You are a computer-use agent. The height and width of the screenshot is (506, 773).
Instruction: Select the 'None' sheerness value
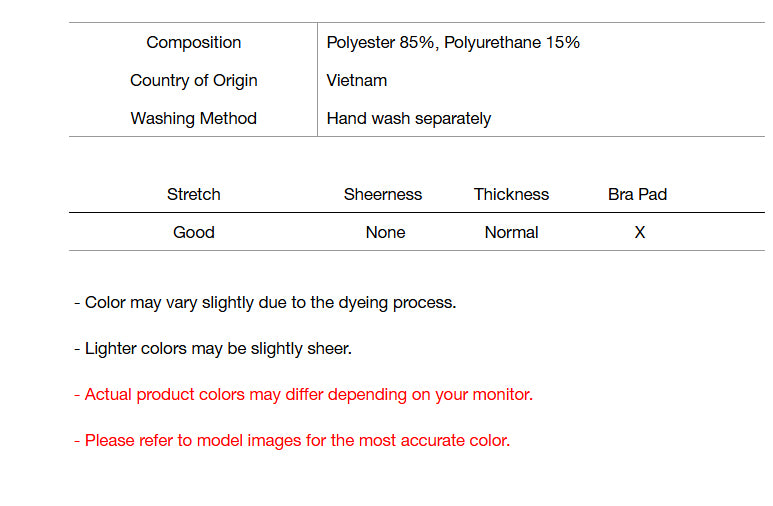(385, 232)
